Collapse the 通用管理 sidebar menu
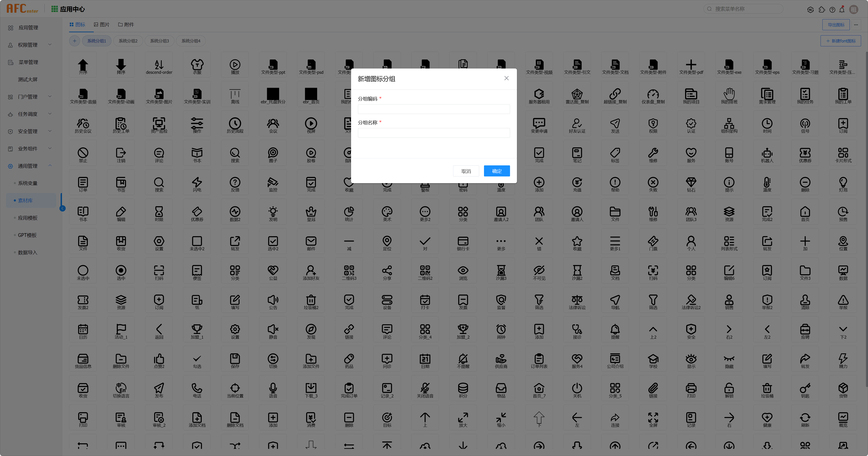868x456 pixels. coord(30,166)
